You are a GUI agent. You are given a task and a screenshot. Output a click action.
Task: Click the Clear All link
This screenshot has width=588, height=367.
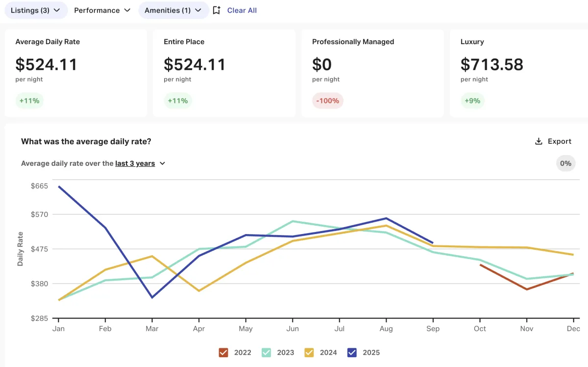point(242,10)
